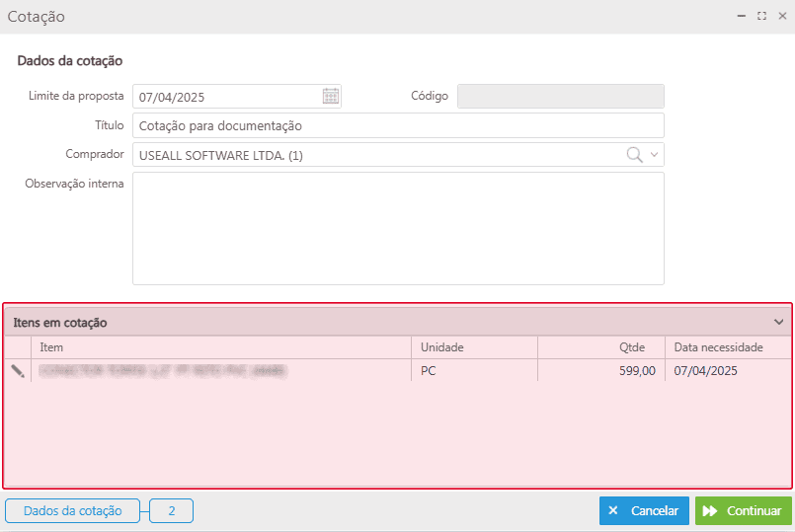Click the Cancelar button
The width and height of the screenshot is (795, 532).
pos(644,511)
